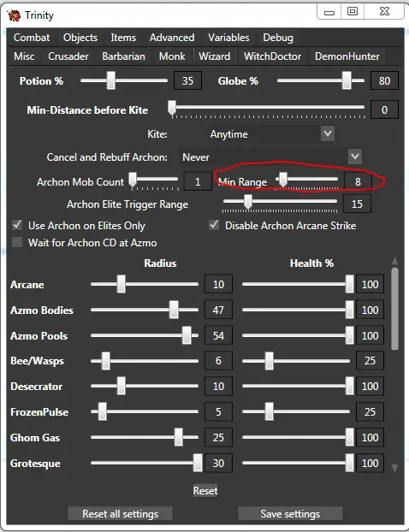This screenshot has width=409, height=532.
Task: Click the Potion % slider handle
Action: pos(110,80)
